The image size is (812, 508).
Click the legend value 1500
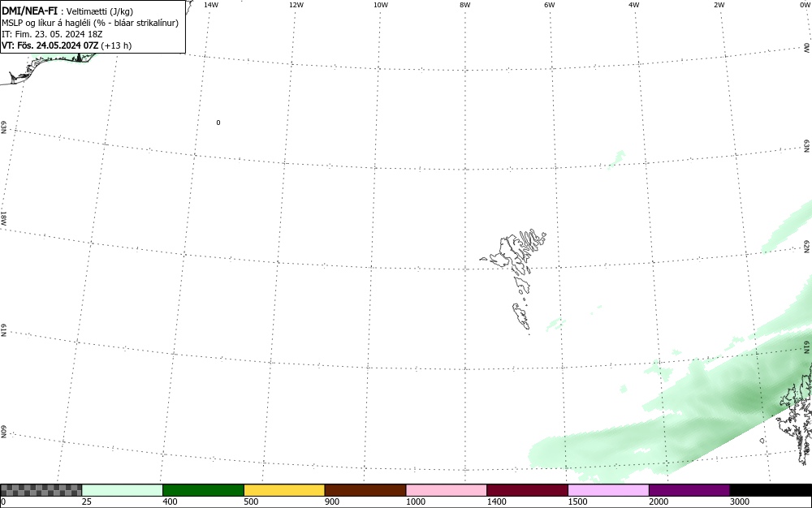[x=577, y=502]
